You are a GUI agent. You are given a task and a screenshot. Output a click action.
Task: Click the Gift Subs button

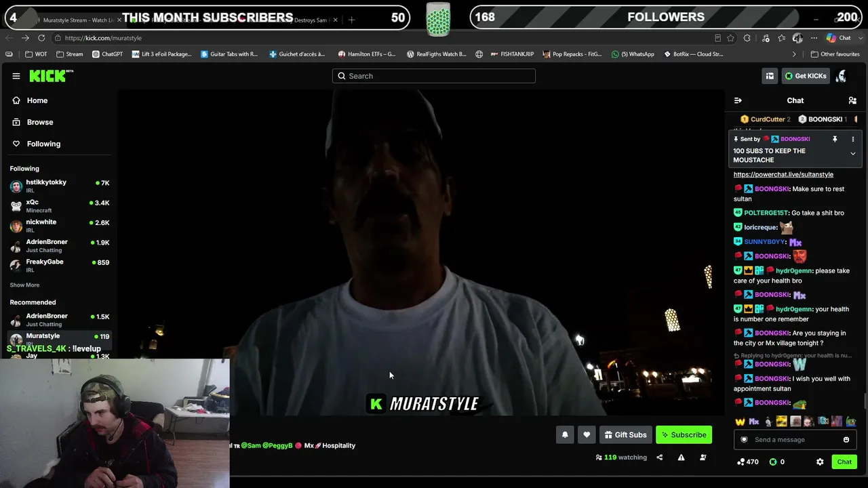click(625, 435)
